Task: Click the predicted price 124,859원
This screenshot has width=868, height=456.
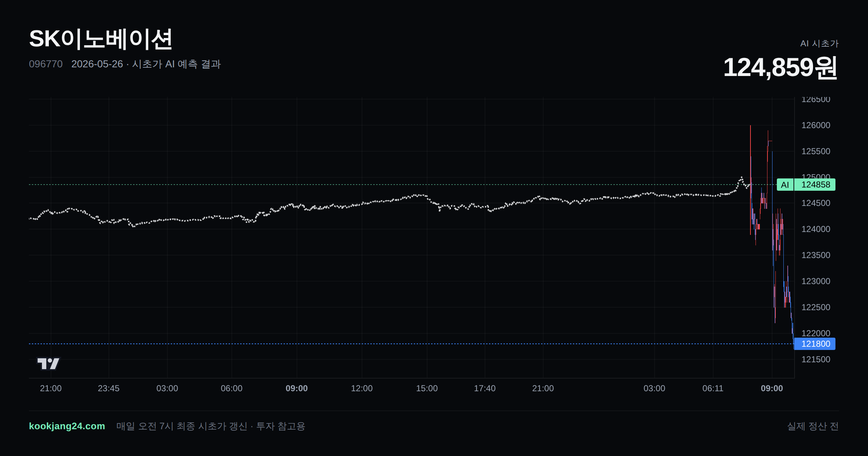Action: pos(780,68)
